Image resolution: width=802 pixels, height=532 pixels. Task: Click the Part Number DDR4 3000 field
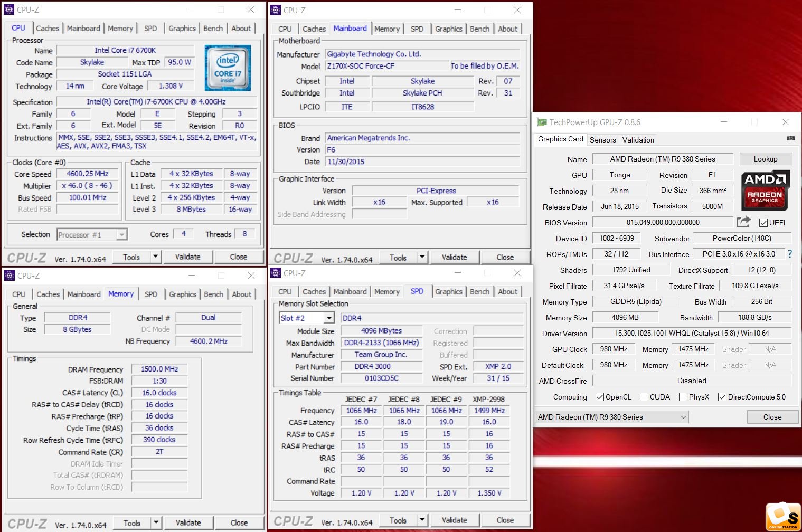[x=382, y=366]
